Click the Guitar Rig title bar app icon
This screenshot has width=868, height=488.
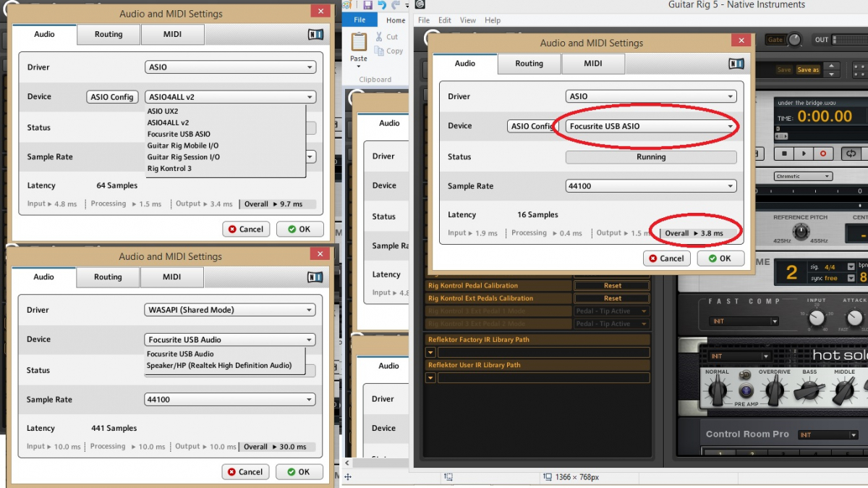[x=420, y=5]
